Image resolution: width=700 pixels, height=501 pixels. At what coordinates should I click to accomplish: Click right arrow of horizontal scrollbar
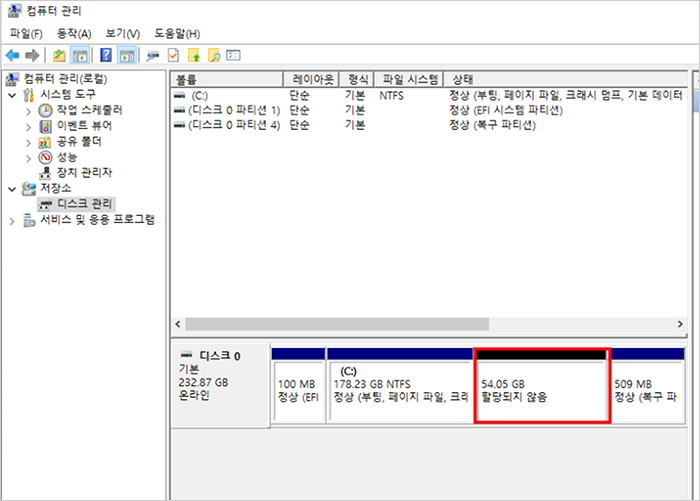tap(680, 324)
